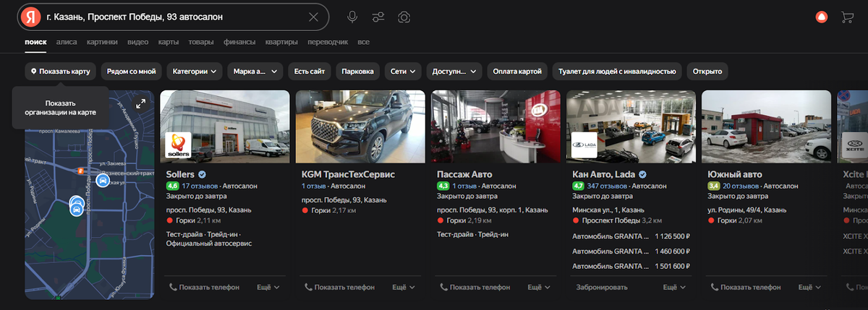Open search settings sliders icon
The width and height of the screenshot is (868, 310).
pyautogui.click(x=378, y=17)
